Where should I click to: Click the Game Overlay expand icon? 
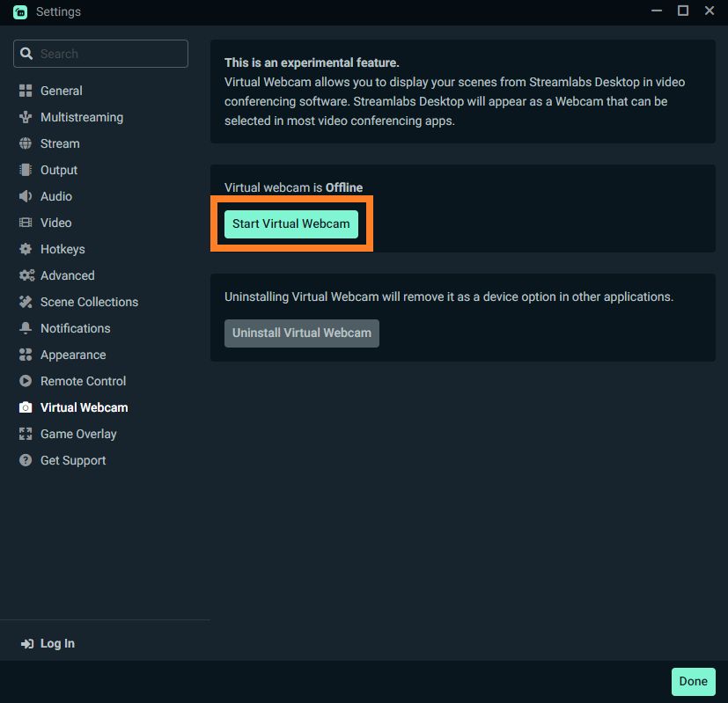coord(26,434)
